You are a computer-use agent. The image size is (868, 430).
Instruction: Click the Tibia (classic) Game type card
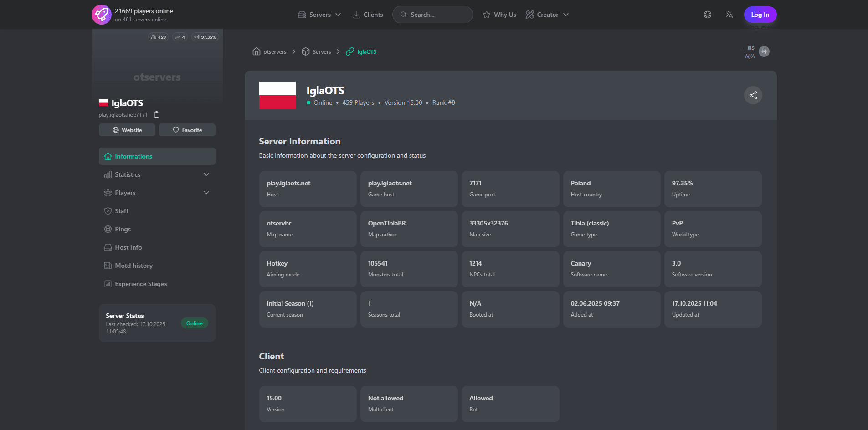(x=611, y=229)
